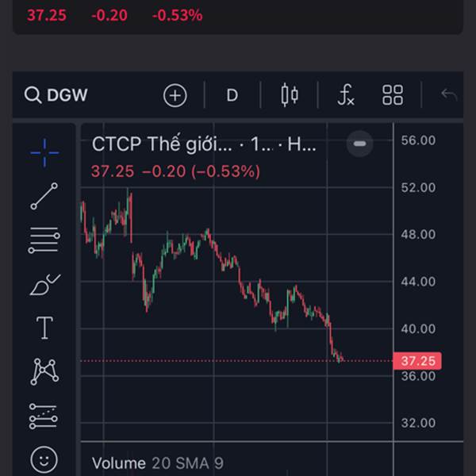Collapse the chart legend with minus button

click(x=359, y=144)
